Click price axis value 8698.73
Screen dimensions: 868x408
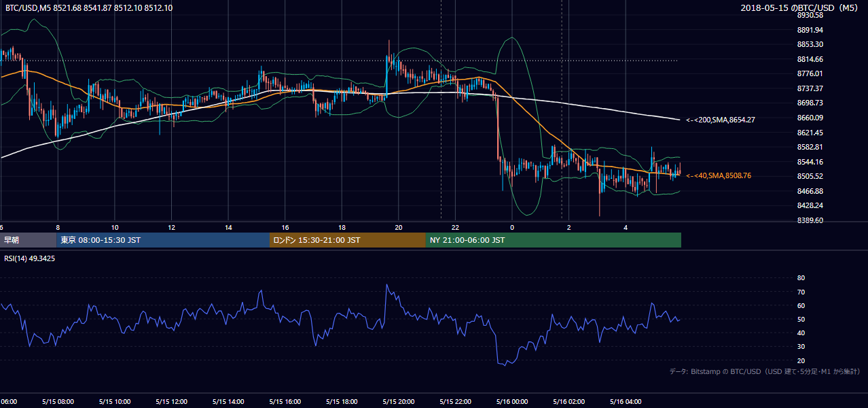pos(810,103)
